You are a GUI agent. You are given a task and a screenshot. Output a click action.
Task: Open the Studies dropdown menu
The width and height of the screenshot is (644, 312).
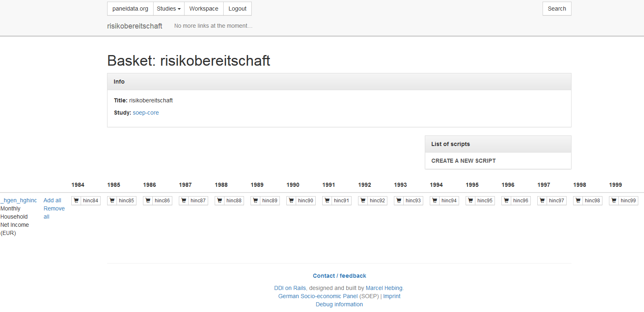[169, 9]
